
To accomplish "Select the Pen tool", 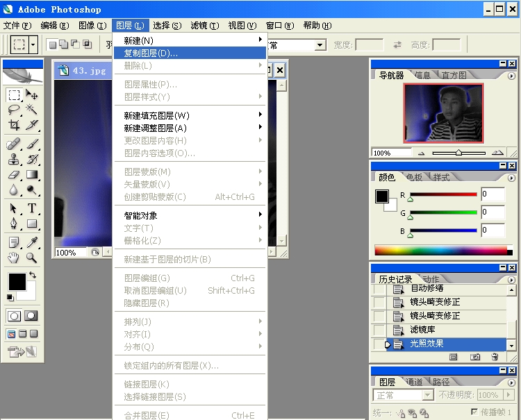I will 14,224.
